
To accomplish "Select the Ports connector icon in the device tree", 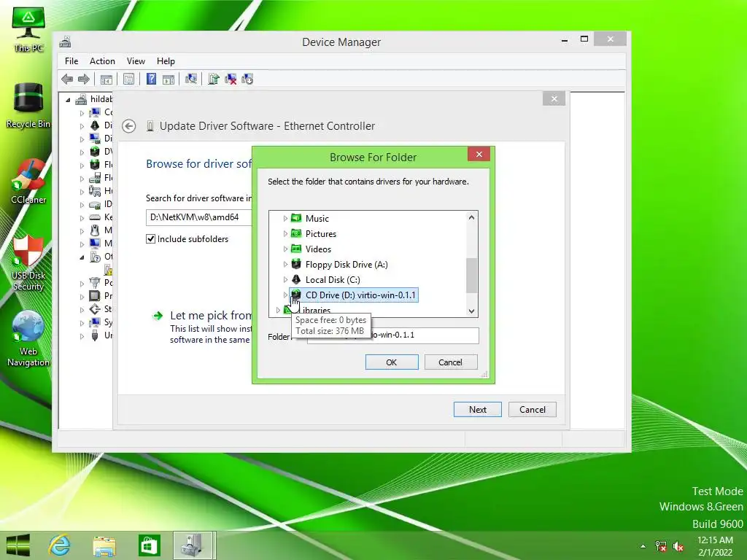I will [x=95, y=283].
